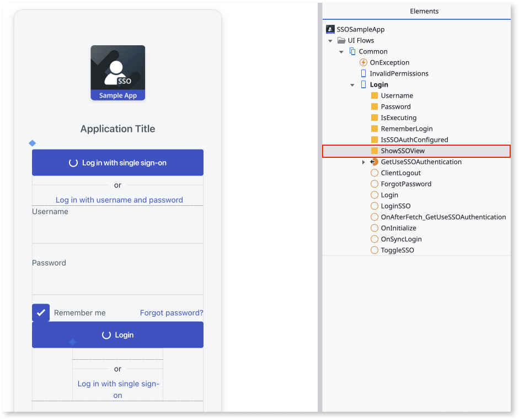Screen dimensions: 519x420
Task: Click the orange Username variable icon
Action: click(x=374, y=95)
